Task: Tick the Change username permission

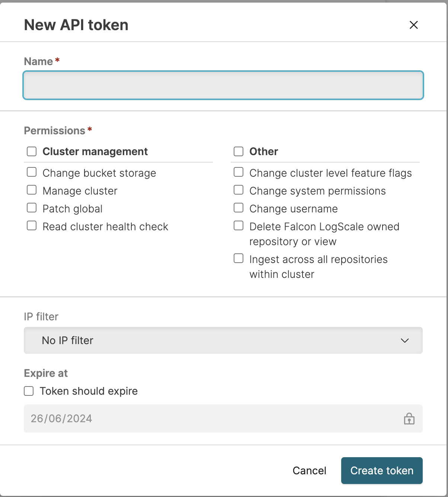Action: pos(239,208)
